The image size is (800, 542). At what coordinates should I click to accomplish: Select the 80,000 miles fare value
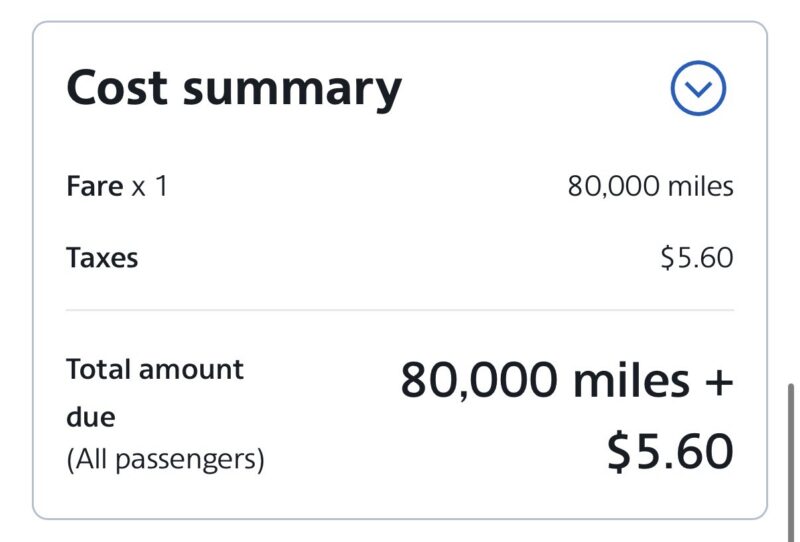(650, 186)
